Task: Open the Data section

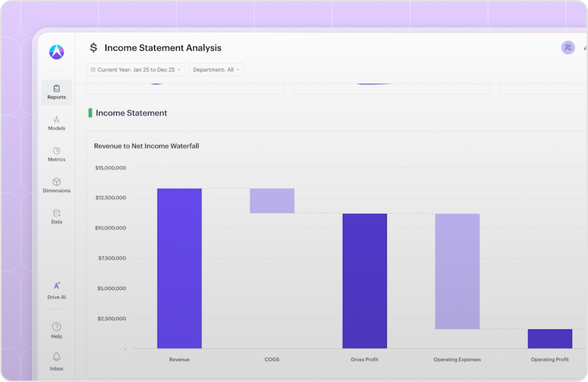Action: [x=57, y=217]
